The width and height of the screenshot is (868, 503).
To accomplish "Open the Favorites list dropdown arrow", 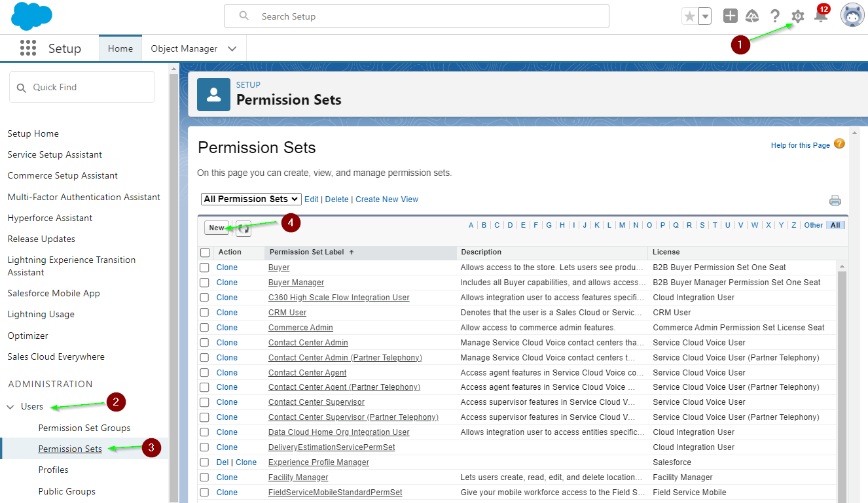I will (704, 16).
